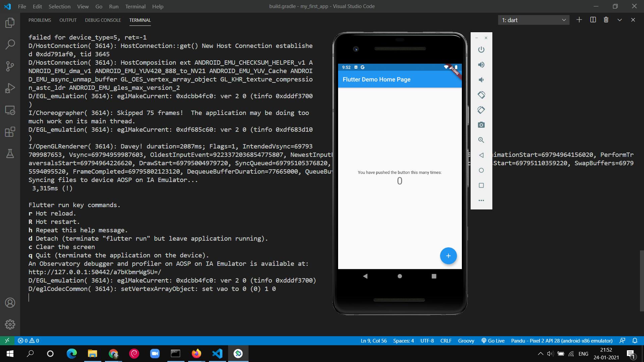Open the notifications bell
644x362 pixels.
tap(635, 341)
